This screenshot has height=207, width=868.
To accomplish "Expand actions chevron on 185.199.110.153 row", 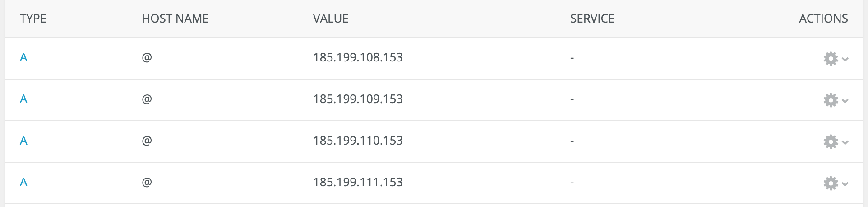I will [845, 142].
